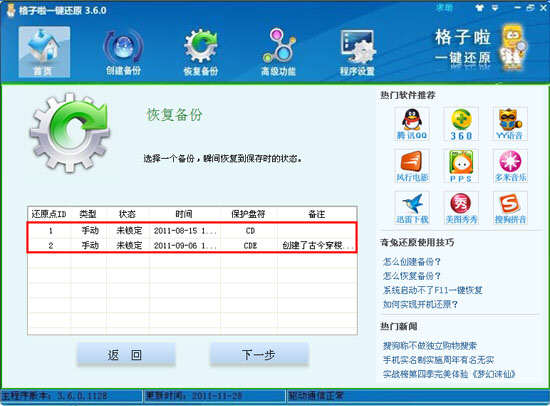
Task: Select restore point 2 dated 2011-09-06
Action: (192, 245)
